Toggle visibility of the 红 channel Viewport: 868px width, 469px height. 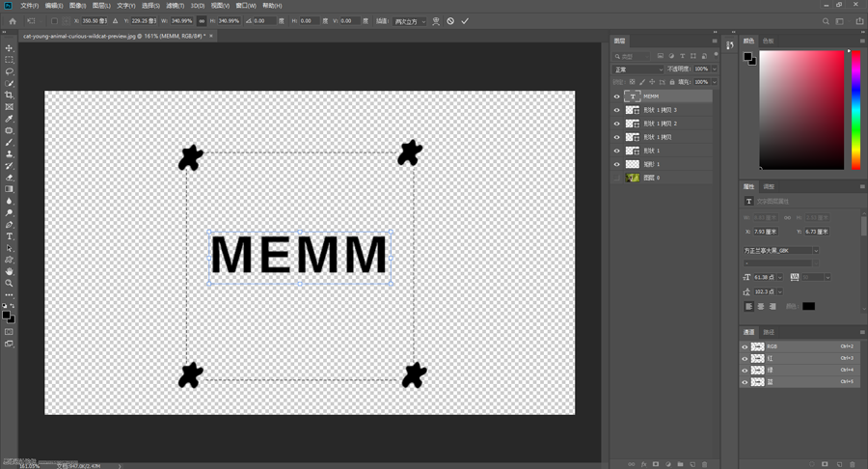[x=745, y=358]
